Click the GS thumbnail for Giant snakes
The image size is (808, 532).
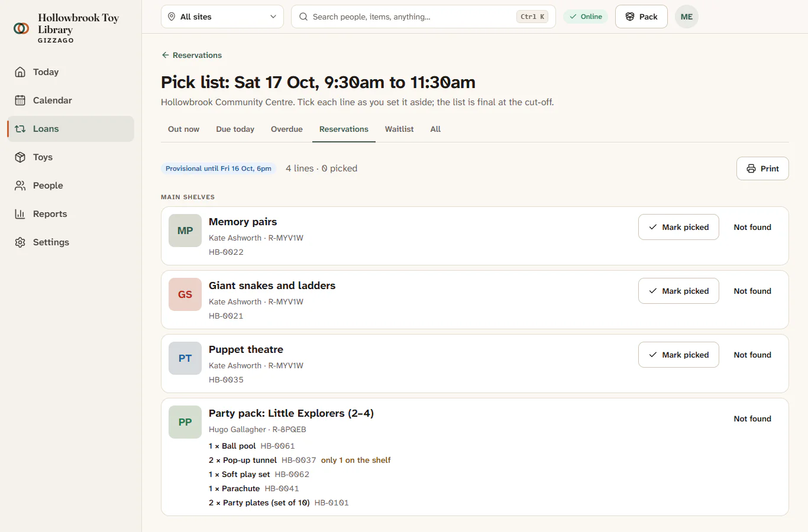tap(185, 294)
